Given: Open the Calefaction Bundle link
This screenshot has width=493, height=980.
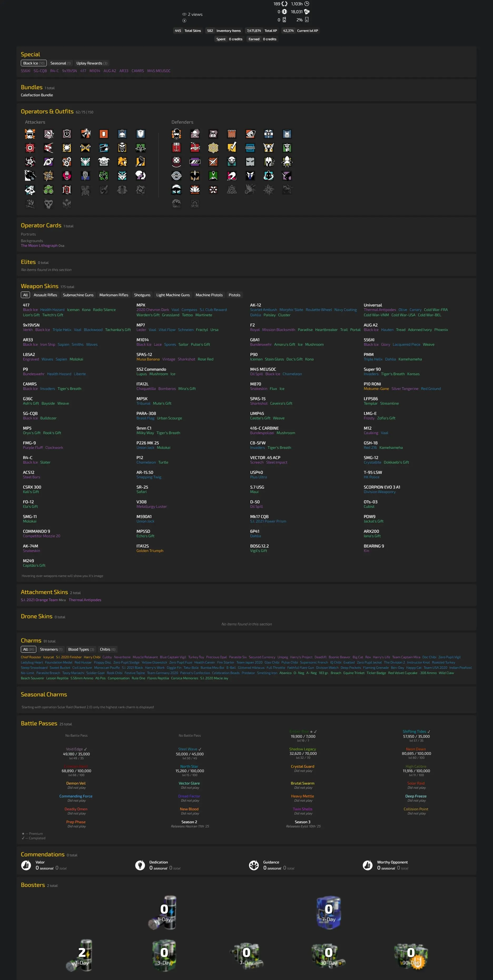Looking at the screenshot, I should click(x=37, y=95).
